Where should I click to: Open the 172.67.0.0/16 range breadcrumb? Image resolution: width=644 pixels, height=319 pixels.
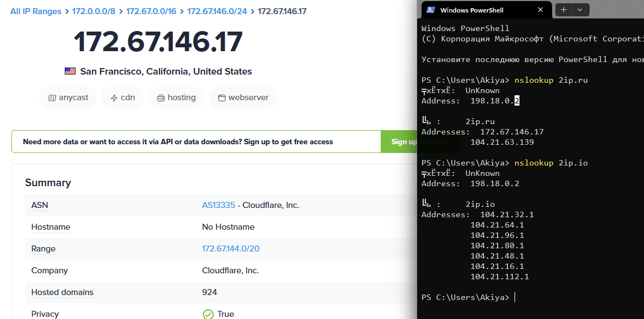click(x=151, y=11)
